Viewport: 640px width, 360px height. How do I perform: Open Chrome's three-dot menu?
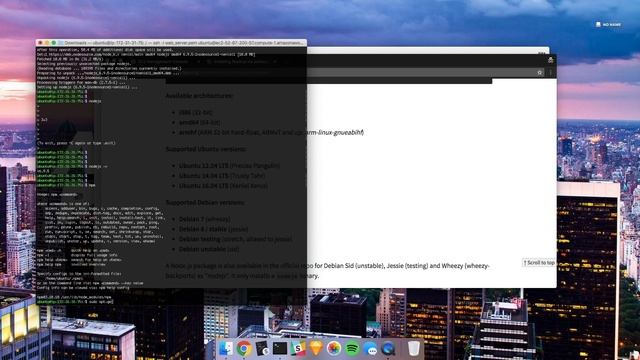tap(551, 73)
